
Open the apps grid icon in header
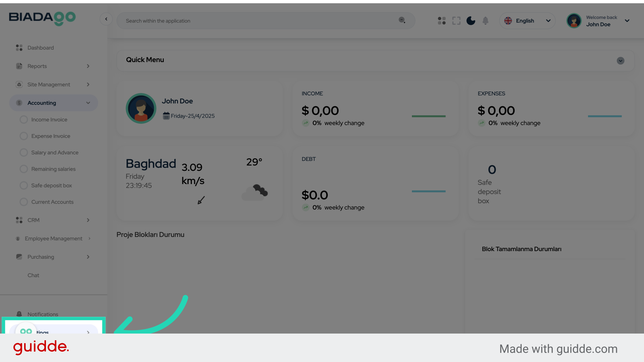(x=442, y=21)
